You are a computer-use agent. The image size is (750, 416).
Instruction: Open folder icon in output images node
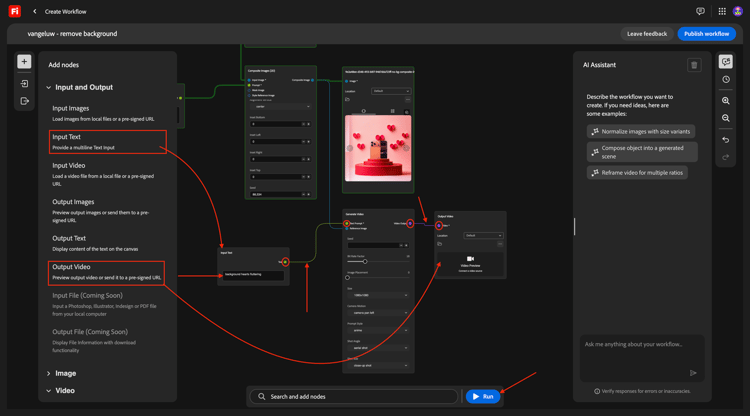coord(347,99)
